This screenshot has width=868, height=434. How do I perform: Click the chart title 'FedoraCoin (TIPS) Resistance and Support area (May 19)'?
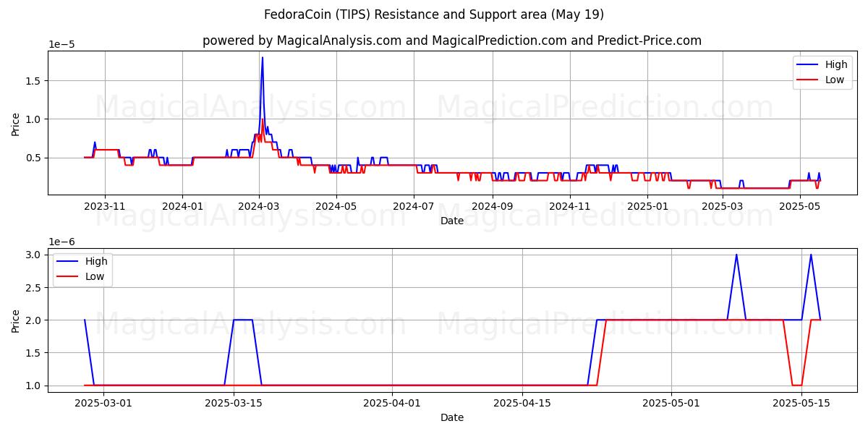click(x=434, y=14)
